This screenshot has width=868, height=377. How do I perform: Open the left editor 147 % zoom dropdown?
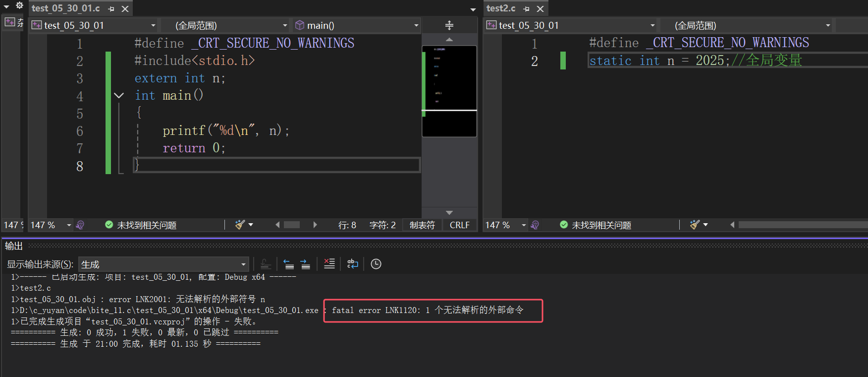[x=51, y=225]
